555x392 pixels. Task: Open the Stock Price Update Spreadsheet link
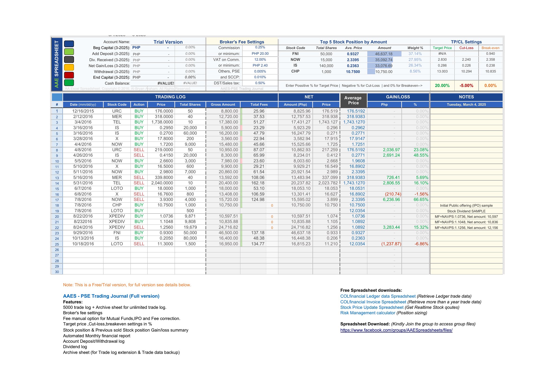pyautogui.click(x=372, y=308)
